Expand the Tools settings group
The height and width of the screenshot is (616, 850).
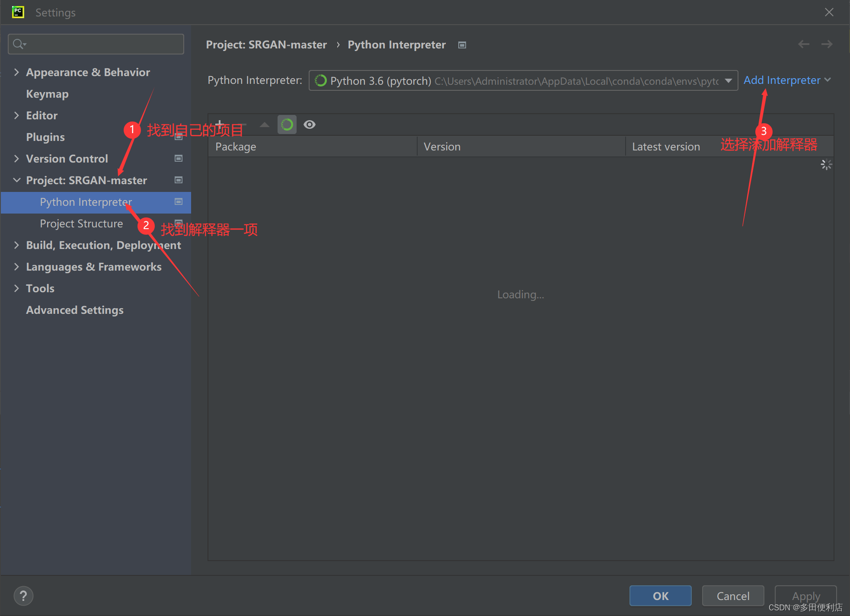coord(16,288)
